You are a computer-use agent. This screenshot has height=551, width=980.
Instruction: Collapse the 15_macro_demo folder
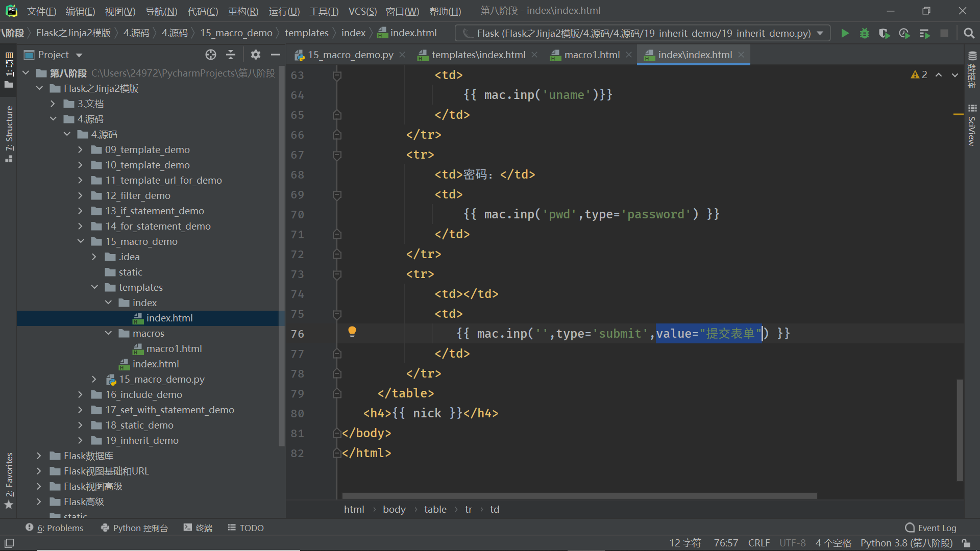click(x=81, y=241)
